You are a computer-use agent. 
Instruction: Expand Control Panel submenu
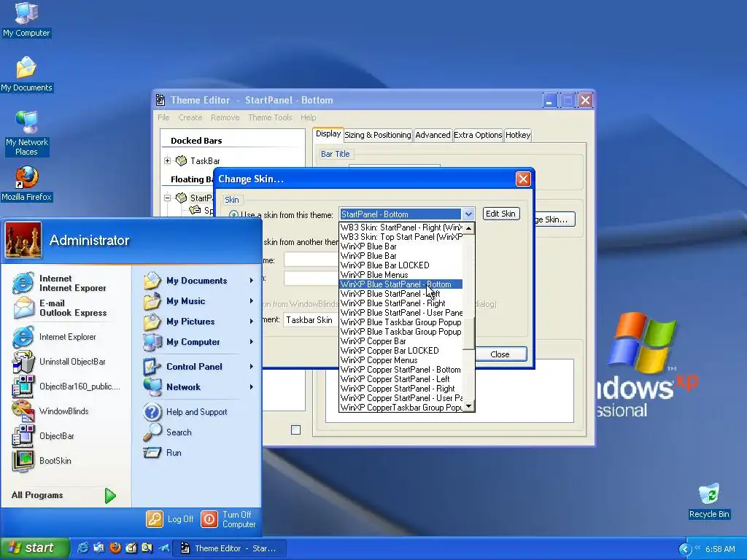pyautogui.click(x=252, y=367)
